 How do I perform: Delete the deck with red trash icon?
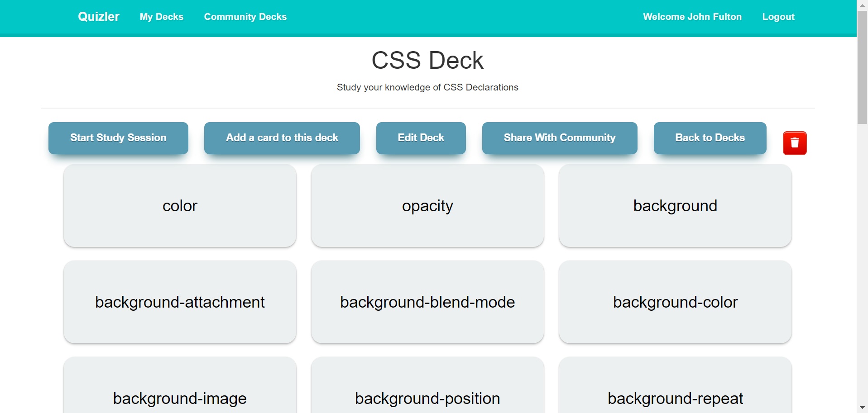pyautogui.click(x=795, y=143)
